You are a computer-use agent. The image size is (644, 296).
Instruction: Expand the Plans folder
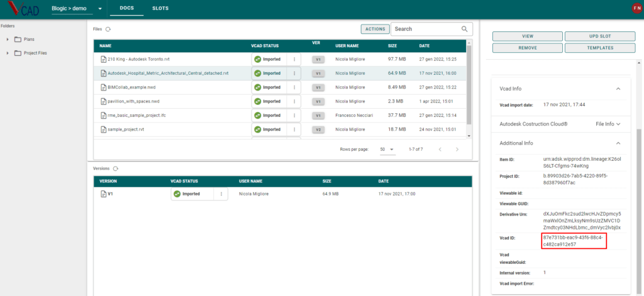coord(8,39)
